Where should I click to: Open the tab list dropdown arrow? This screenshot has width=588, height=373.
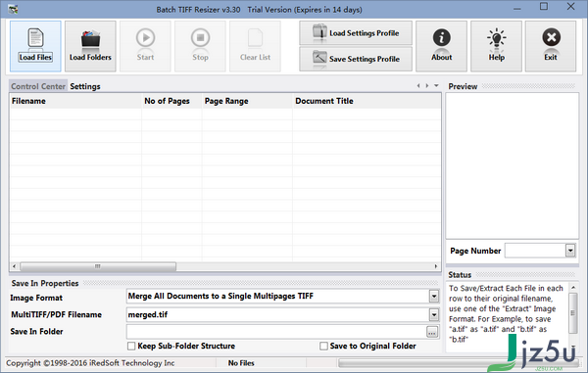pyautogui.click(x=436, y=86)
